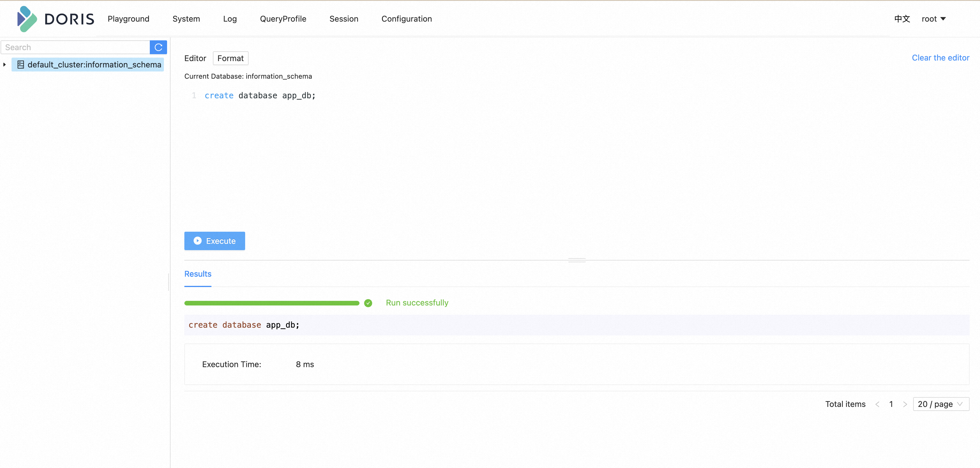Open the QueryProfile page
The height and width of the screenshot is (468, 980).
(x=283, y=19)
